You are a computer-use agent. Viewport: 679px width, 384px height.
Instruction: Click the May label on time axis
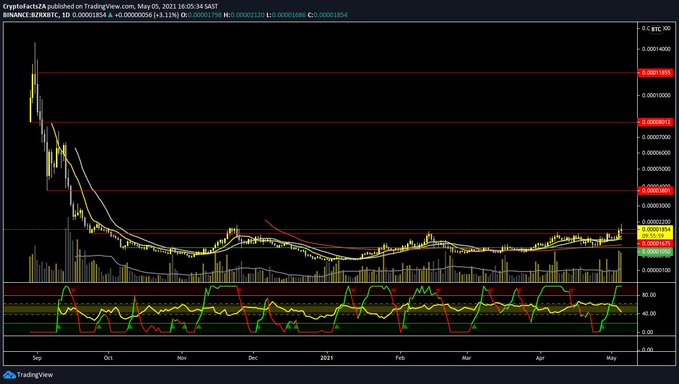(x=612, y=358)
